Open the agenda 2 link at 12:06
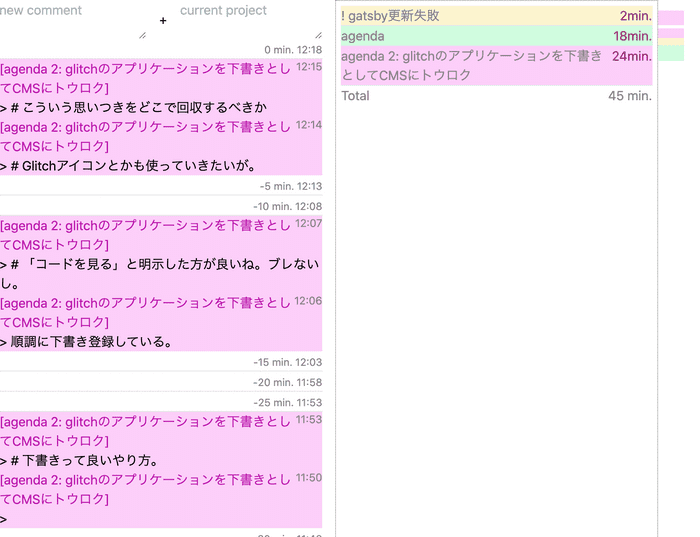This screenshot has width=700, height=537. click(146, 312)
